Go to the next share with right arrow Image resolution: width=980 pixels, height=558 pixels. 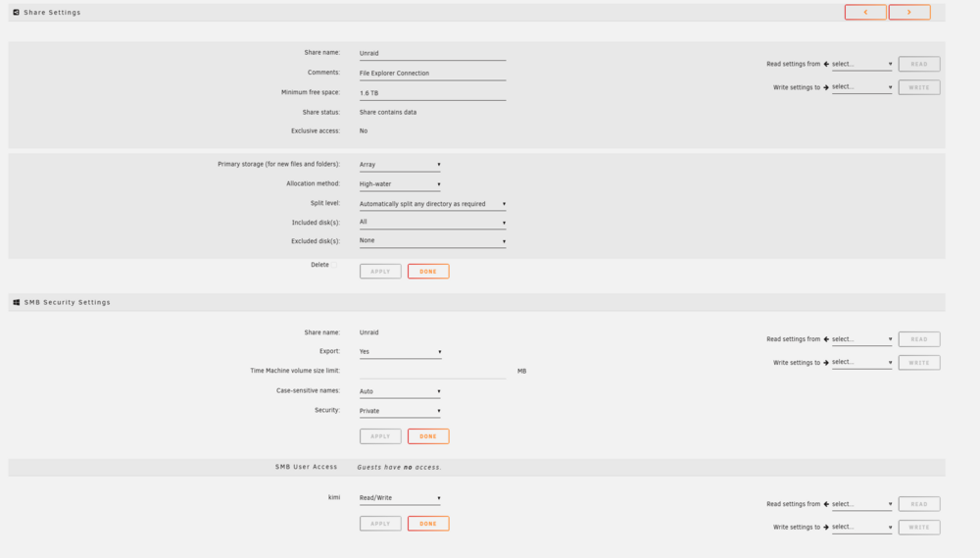(909, 12)
